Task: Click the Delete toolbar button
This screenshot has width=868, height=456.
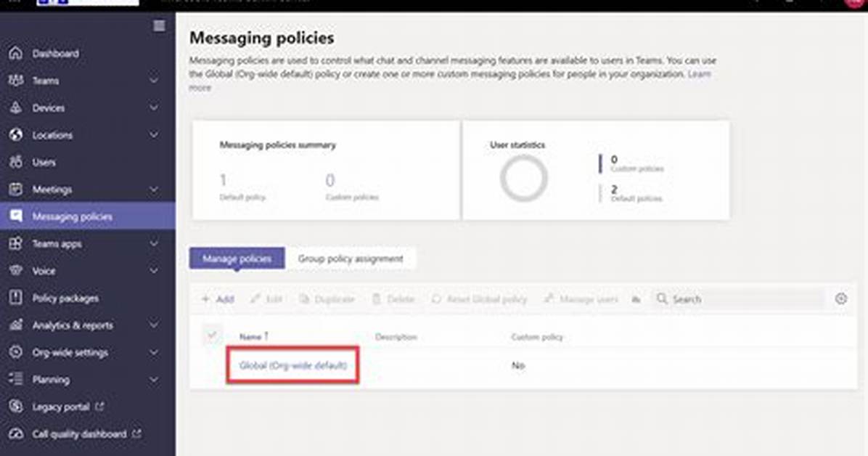Action: click(393, 299)
